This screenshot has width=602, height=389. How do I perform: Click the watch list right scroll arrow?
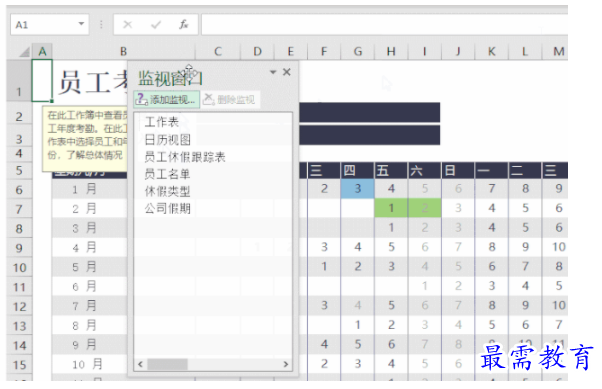(x=286, y=364)
